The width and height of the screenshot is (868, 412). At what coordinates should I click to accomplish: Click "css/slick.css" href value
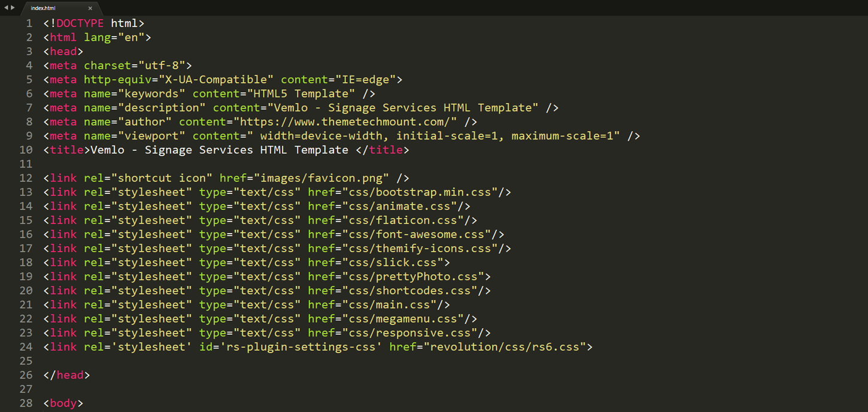click(393, 262)
